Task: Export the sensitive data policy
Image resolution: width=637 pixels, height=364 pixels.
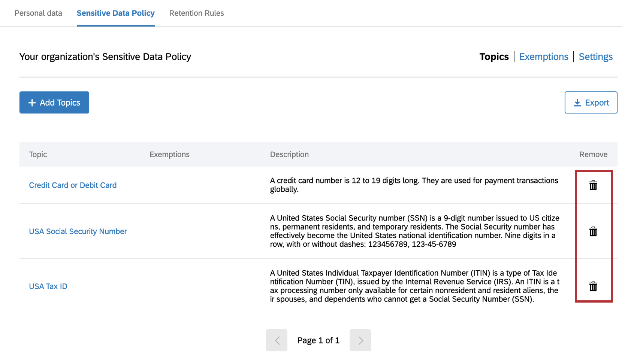Action: (591, 103)
